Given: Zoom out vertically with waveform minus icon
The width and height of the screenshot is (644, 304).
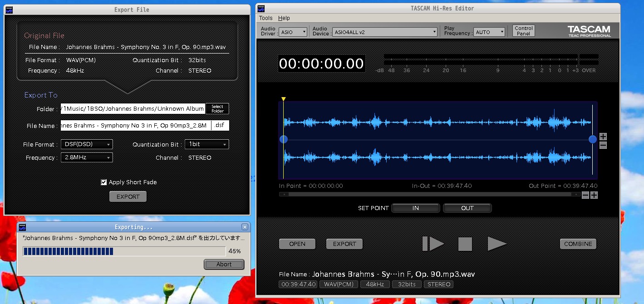Looking at the screenshot, I should click(x=603, y=145).
